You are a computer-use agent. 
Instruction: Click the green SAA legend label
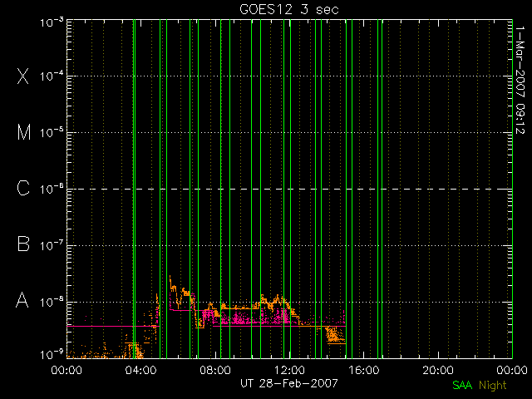pos(462,385)
